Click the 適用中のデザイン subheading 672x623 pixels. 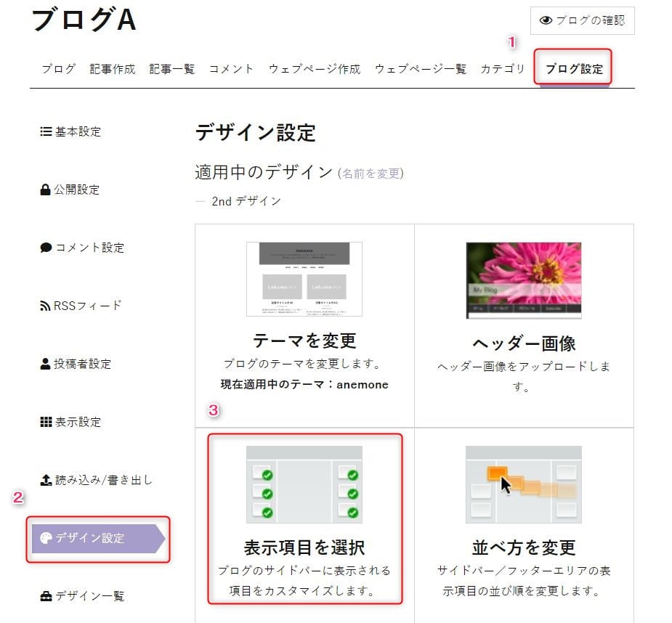[264, 172]
